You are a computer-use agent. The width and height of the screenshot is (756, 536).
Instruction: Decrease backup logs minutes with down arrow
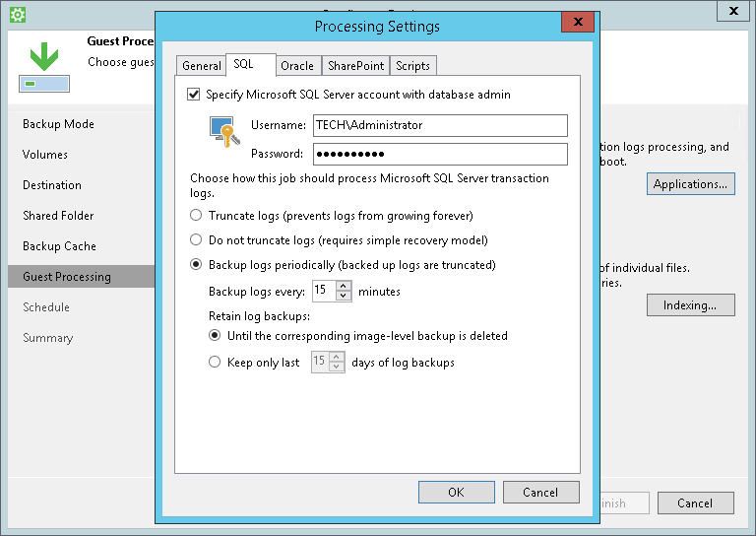(x=344, y=296)
